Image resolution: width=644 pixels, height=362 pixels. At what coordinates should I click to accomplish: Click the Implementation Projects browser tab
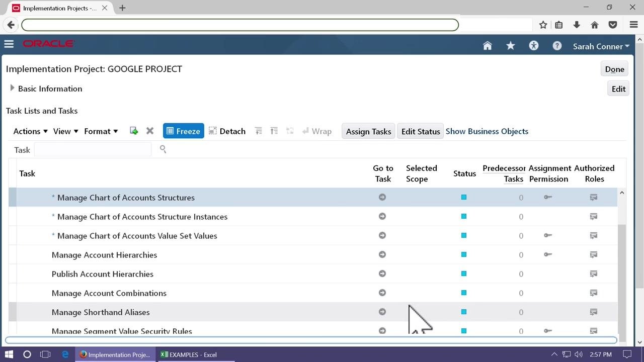[59, 8]
